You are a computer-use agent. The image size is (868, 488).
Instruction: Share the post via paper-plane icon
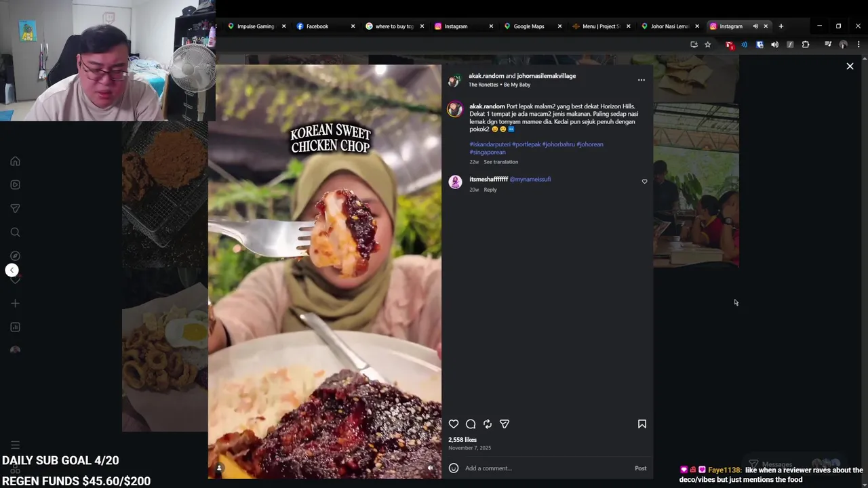(x=505, y=424)
